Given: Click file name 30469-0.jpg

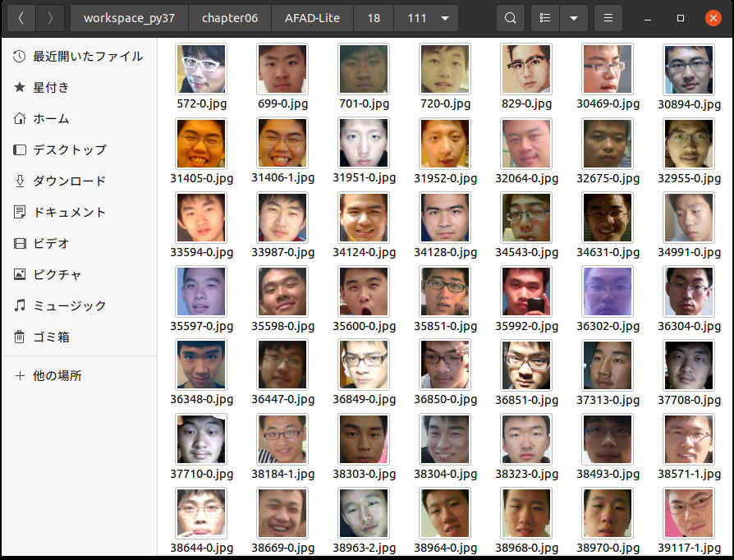Looking at the screenshot, I should pyautogui.click(x=608, y=103).
